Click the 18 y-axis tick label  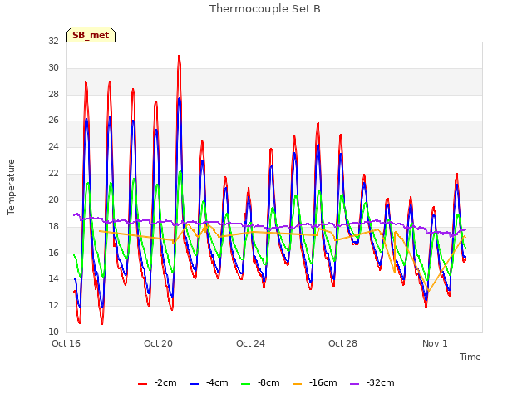[53, 226]
